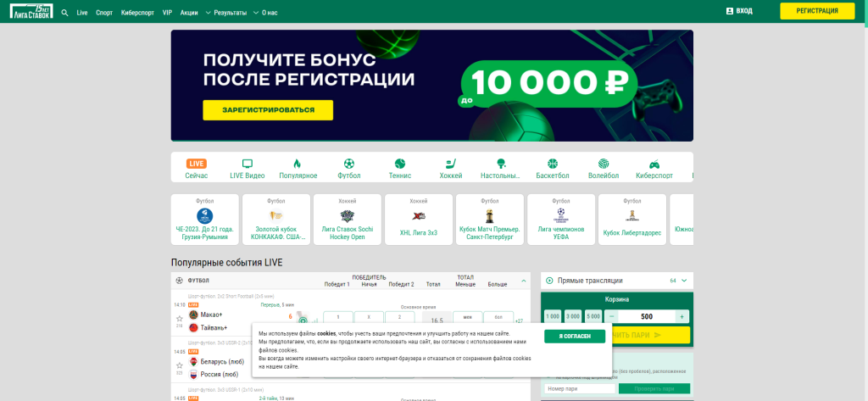Open the VIP menu item
This screenshot has height=401, width=868.
tap(167, 13)
